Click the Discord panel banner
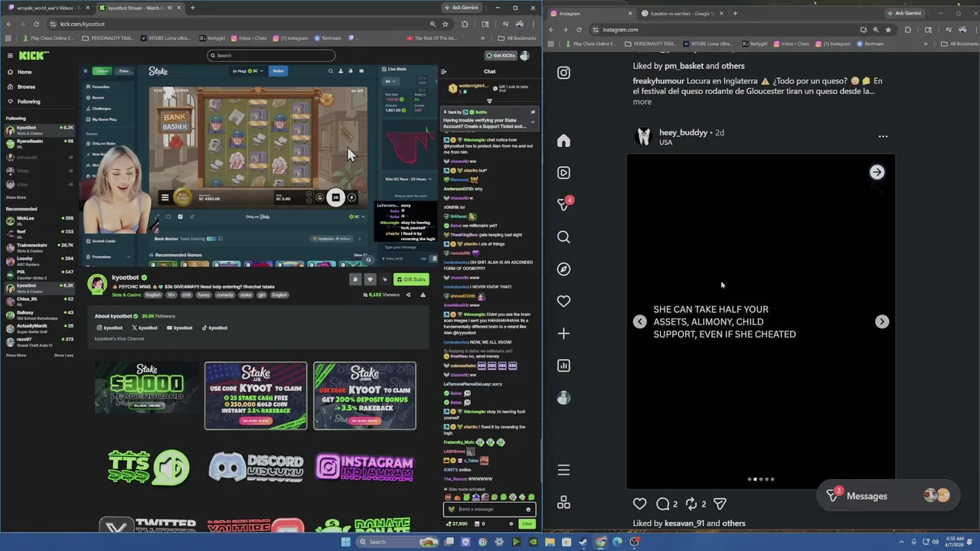Viewport: 980px width, 551px height. click(x=256, y=467)
